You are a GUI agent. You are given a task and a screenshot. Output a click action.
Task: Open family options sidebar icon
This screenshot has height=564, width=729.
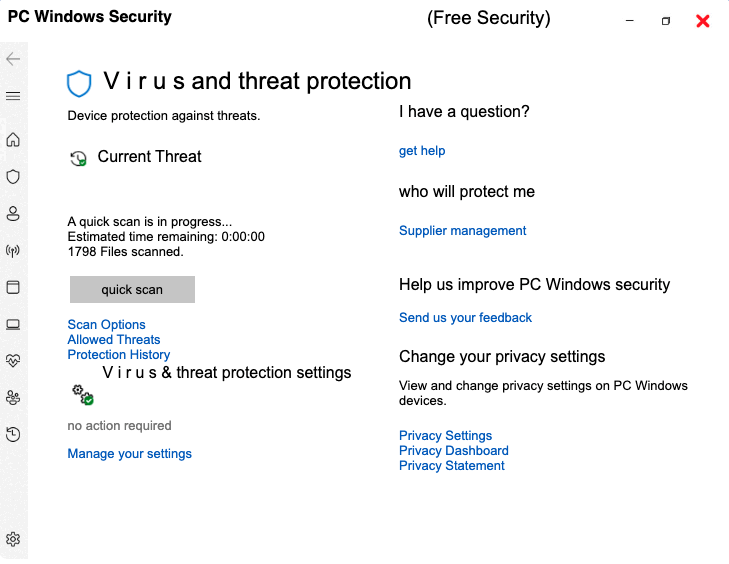click(13, 397)
